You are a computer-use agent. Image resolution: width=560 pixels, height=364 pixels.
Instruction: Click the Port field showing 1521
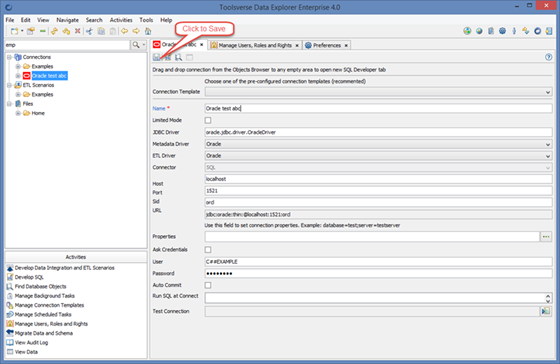click(379, 191)
